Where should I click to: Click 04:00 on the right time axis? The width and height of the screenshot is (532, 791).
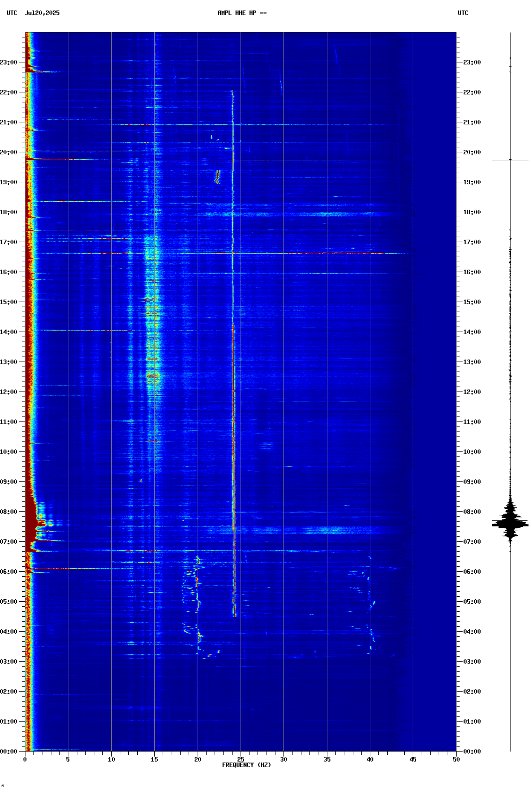472,632
